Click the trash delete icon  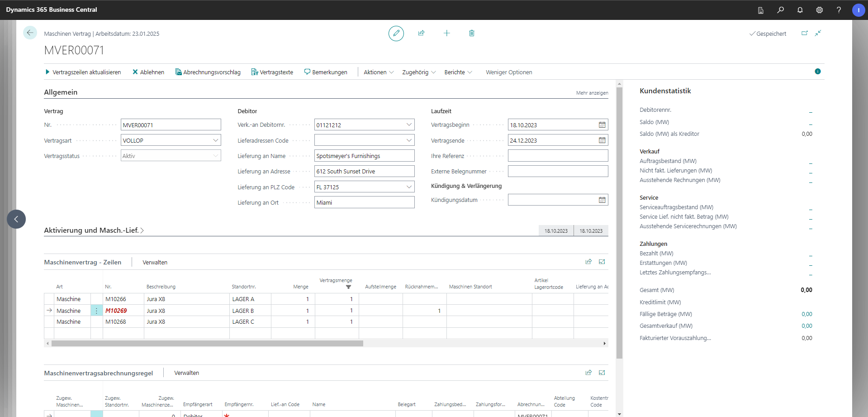(471, 33)
